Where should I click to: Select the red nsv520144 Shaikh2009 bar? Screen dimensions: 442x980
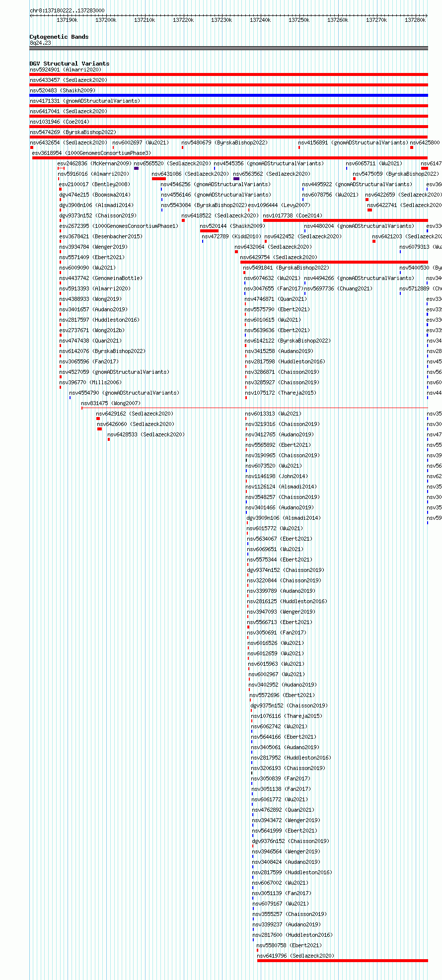coord(209,231)
